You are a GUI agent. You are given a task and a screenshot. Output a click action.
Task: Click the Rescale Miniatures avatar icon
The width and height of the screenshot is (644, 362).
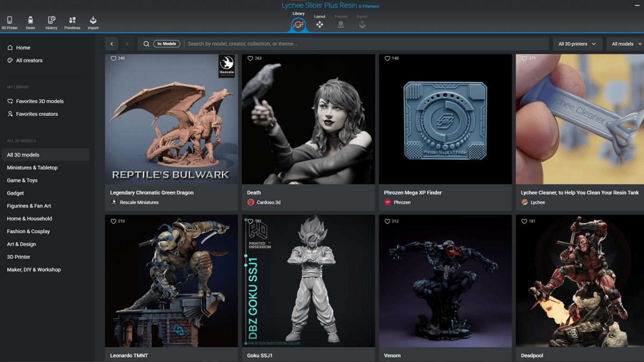[113, 202]
